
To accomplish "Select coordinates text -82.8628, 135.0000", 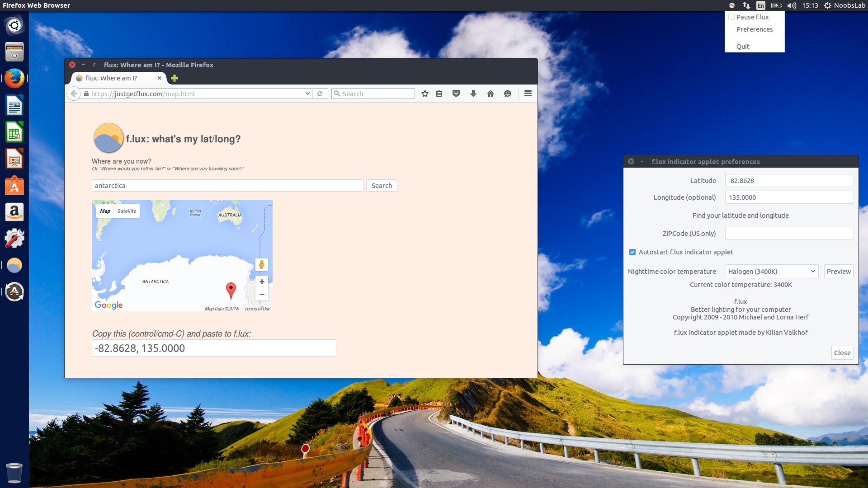I will (214, 348).
